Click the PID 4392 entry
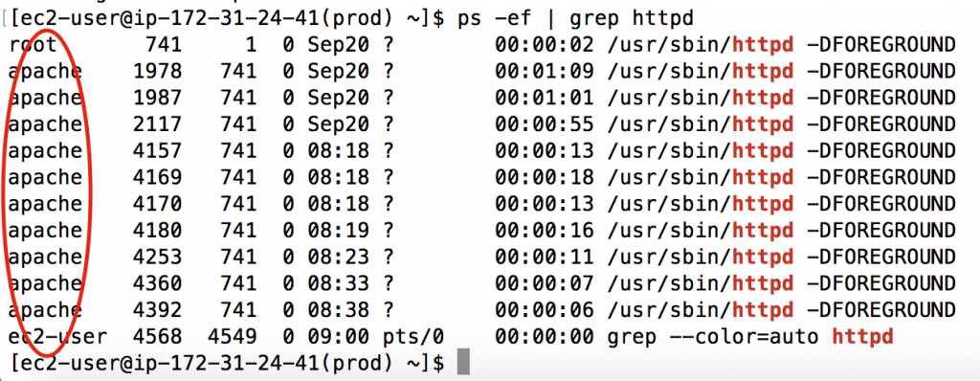Viewport: 980px width, 381px height. pyautogui.click(x=157, y=309)
